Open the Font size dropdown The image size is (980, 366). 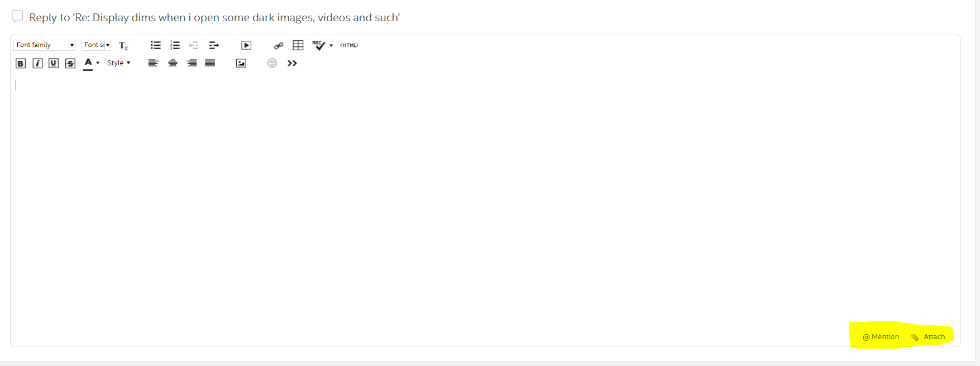click(97, 45)
